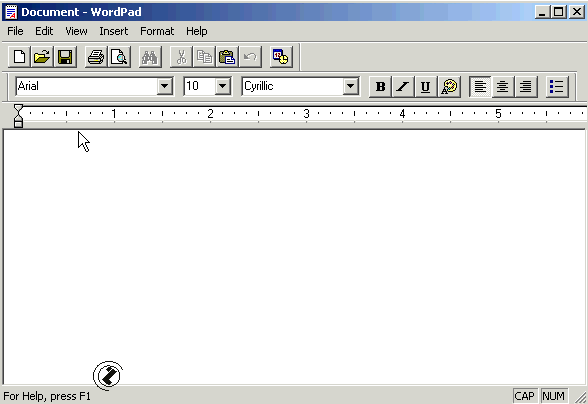Open the font color palette

coord(449,87)
